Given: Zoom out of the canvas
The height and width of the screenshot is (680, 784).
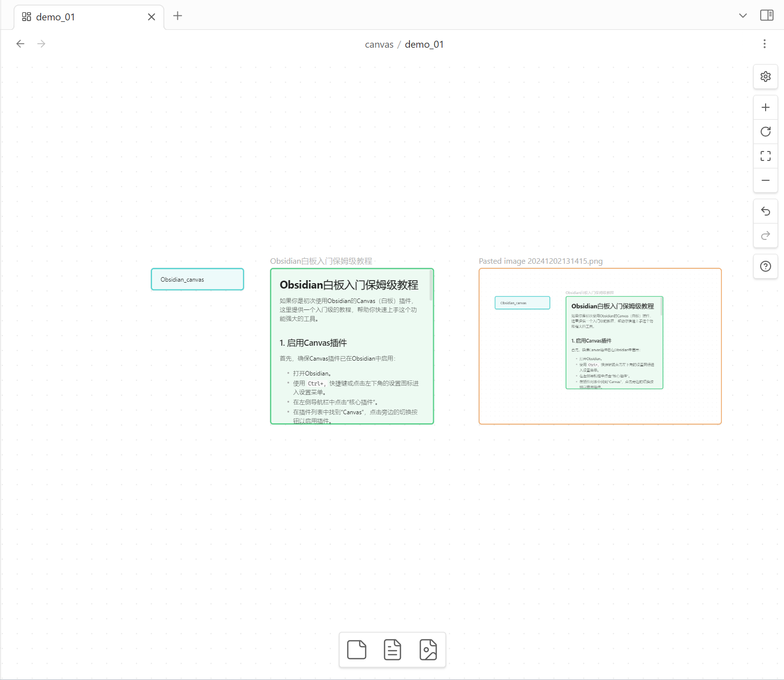Looking at the screenshot, I should pyautogui.click(x=765, y=180).
